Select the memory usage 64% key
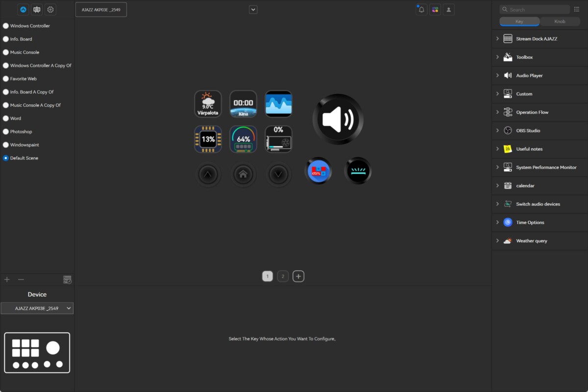588x392 pixels. coord(243,139)
